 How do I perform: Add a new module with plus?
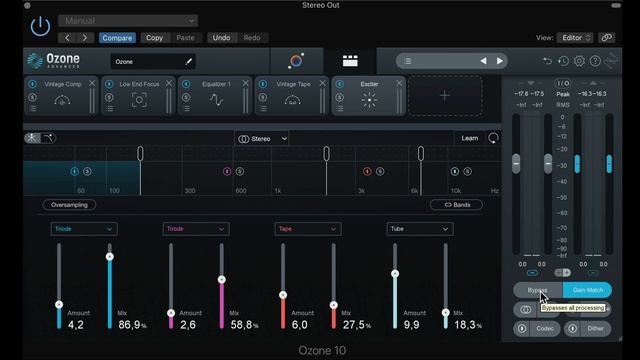(445, 96)
